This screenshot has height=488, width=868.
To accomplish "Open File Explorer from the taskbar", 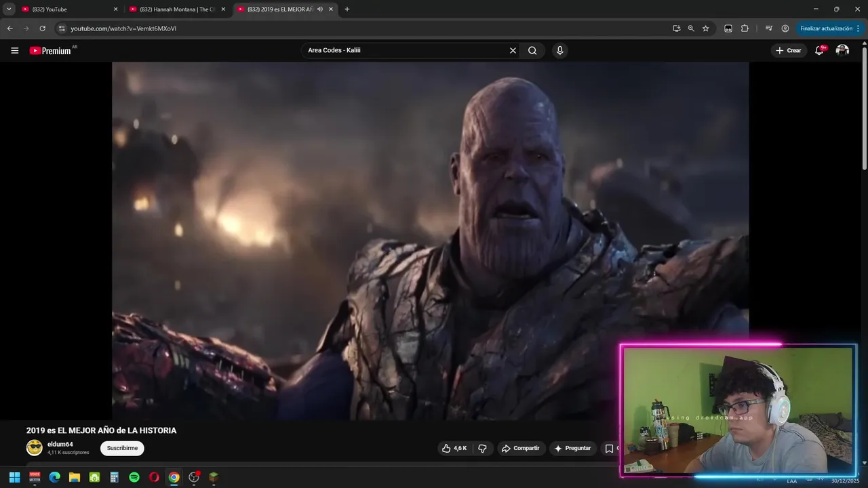I will (x=75, y=477).
